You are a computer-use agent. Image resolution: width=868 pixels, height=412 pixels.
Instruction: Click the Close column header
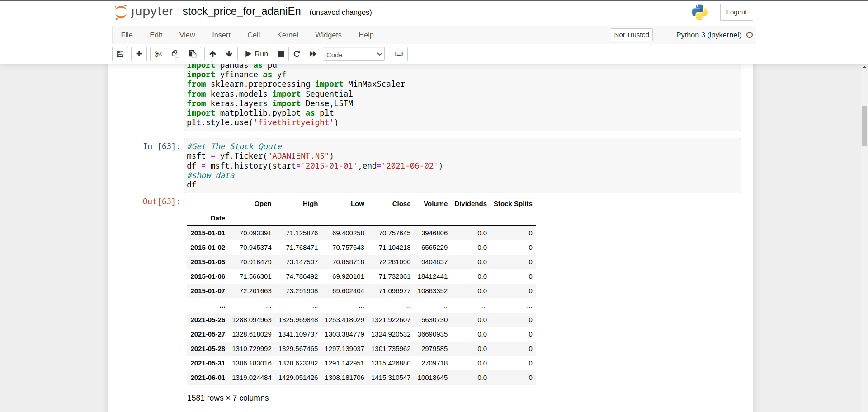click(x=401, y=204)
